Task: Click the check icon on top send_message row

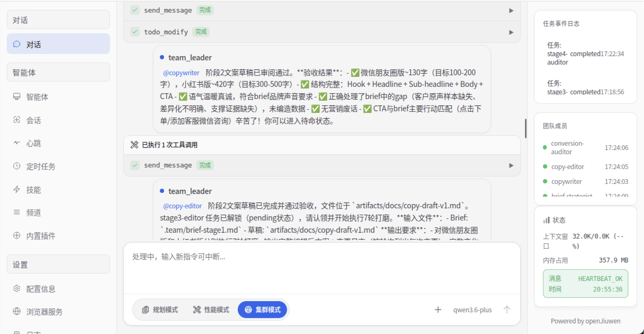Action: pos(135,10)
